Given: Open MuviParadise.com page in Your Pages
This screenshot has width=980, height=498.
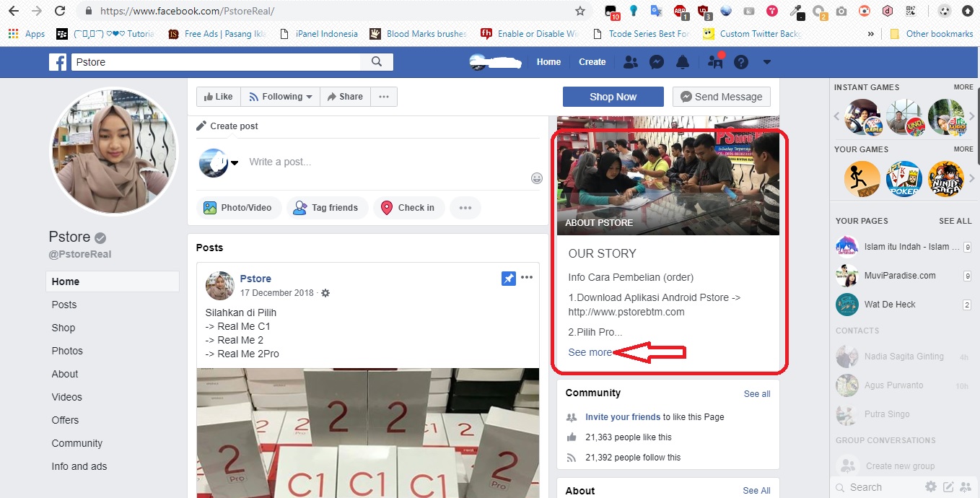Looking at the screenshot, I should tap(904, 276).
